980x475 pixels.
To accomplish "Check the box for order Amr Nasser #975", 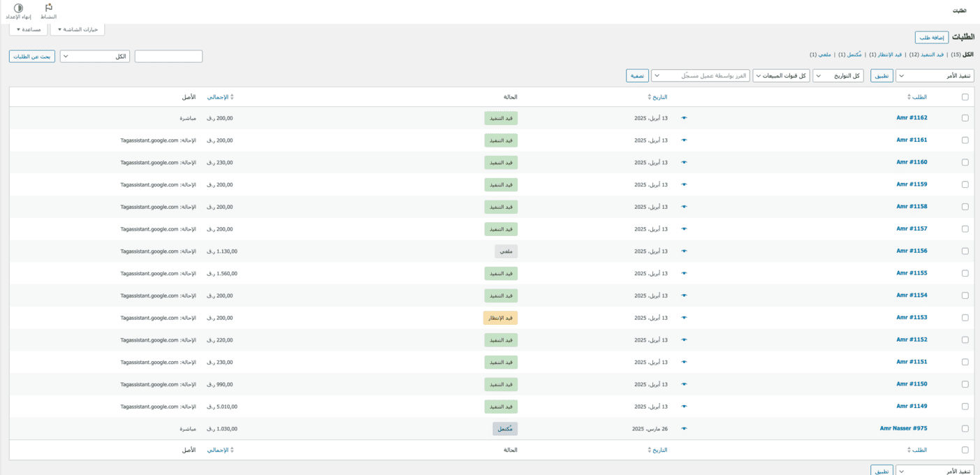I will pyautogui.click(x=965, y=429).
